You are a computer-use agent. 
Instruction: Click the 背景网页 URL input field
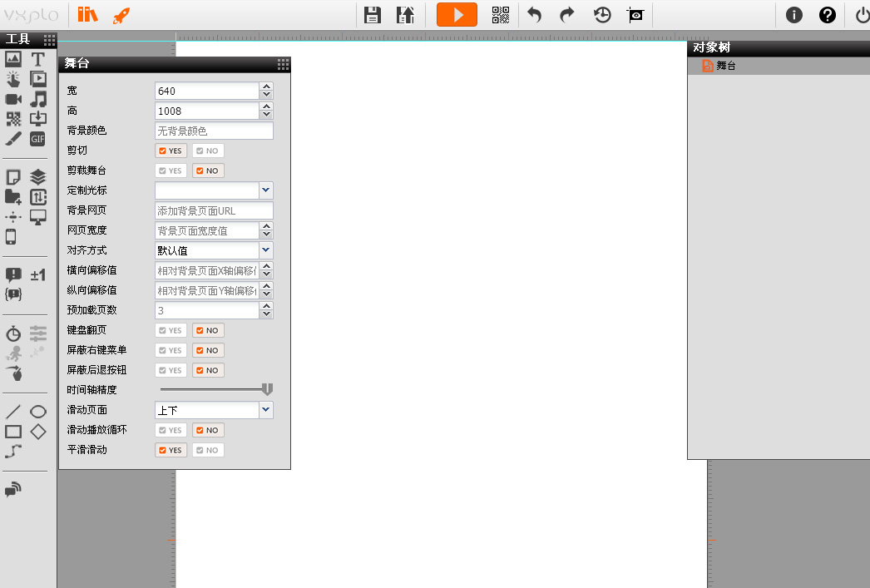point(214,210)
